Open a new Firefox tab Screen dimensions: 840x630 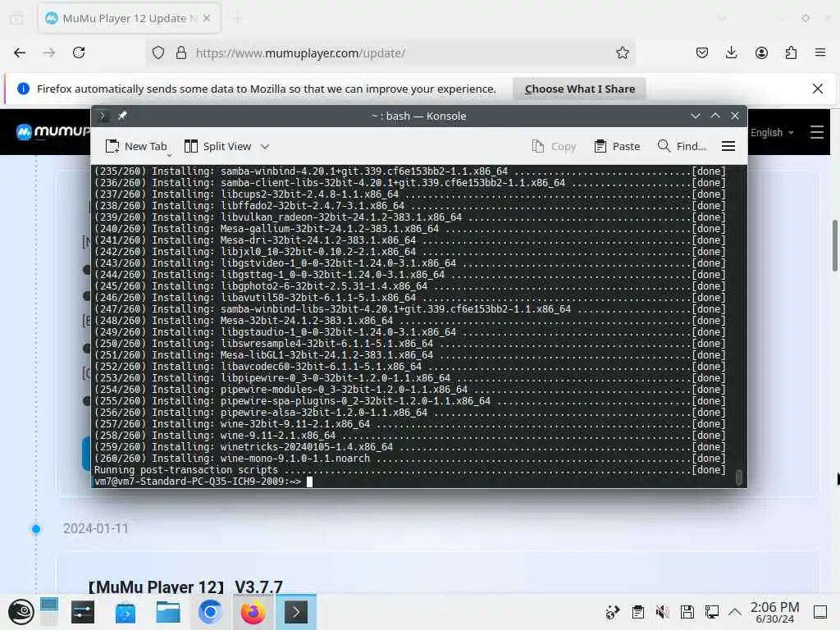(237, 19)
